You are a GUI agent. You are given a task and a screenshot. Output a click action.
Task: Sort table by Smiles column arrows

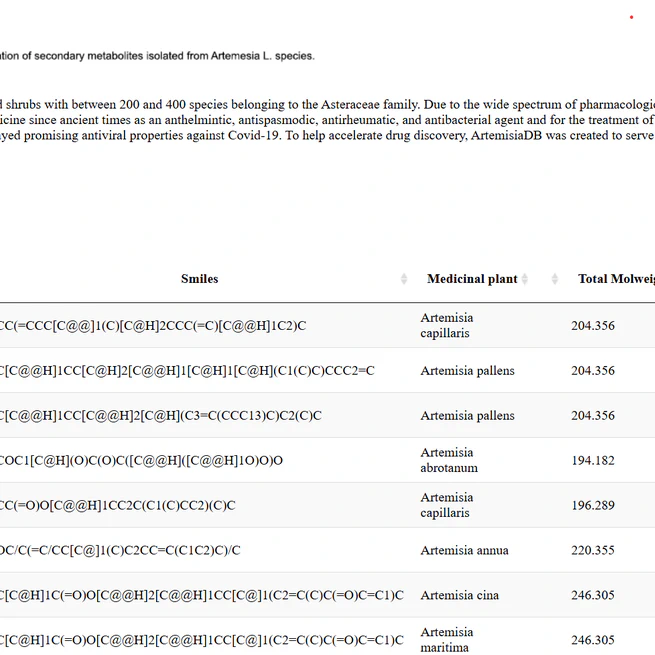(404, 279)
